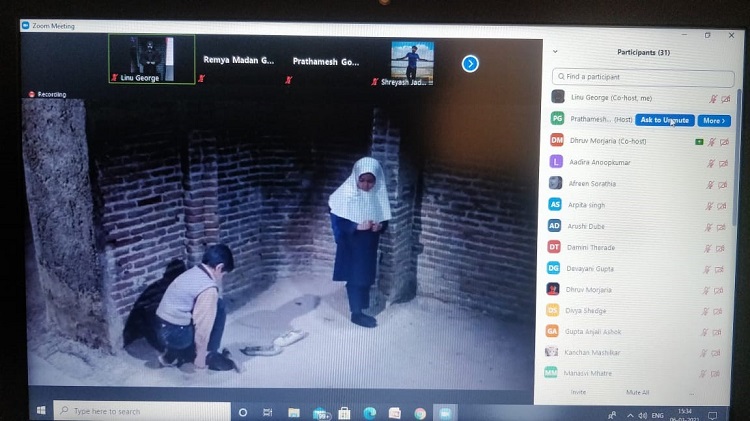Open the More menu for Prathamesh
The image size is (750, 421).
click(x=714, y=120)
